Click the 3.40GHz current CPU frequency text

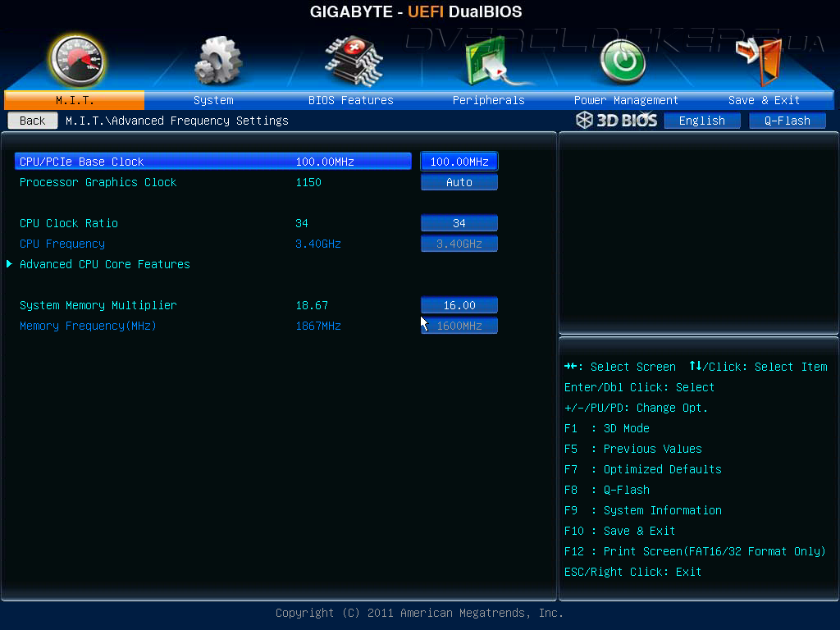tap(318, 244)
